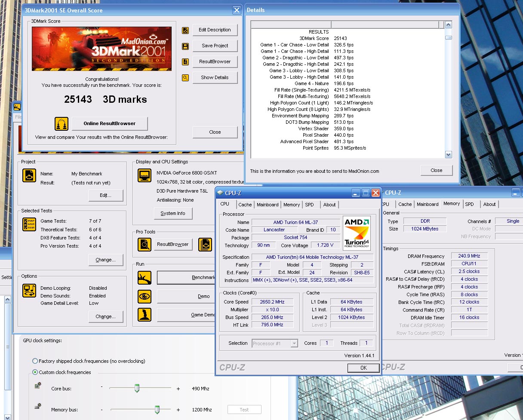Screen dimensions: 523x420
Task: Switch to Mainboard tab in front CPU-Z
Action: (x=268, y=205)
